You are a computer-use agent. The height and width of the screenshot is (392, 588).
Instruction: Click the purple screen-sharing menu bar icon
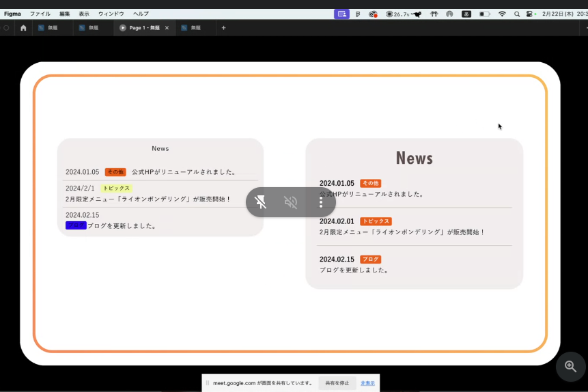(x=341, y=14)
